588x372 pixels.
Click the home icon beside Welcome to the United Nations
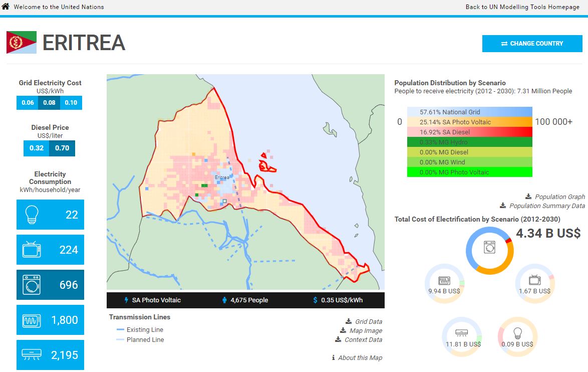click(x=6, y=7)
